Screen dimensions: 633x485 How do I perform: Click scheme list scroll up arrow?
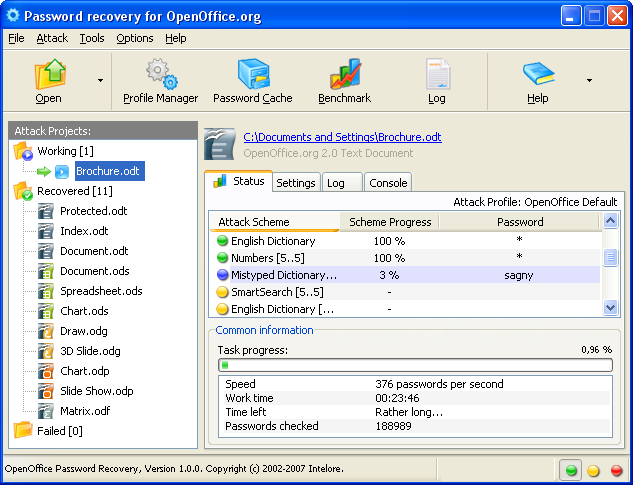tap(610, 221)
